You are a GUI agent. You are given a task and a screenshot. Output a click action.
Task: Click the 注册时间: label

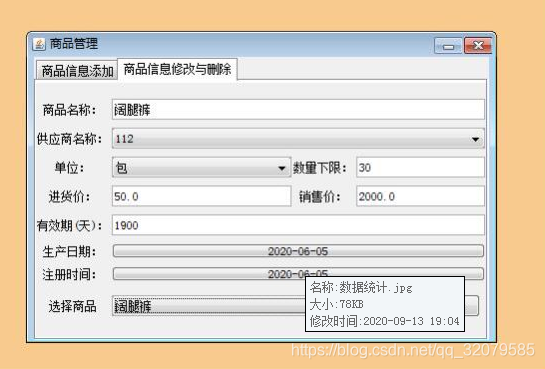[69, 274]
